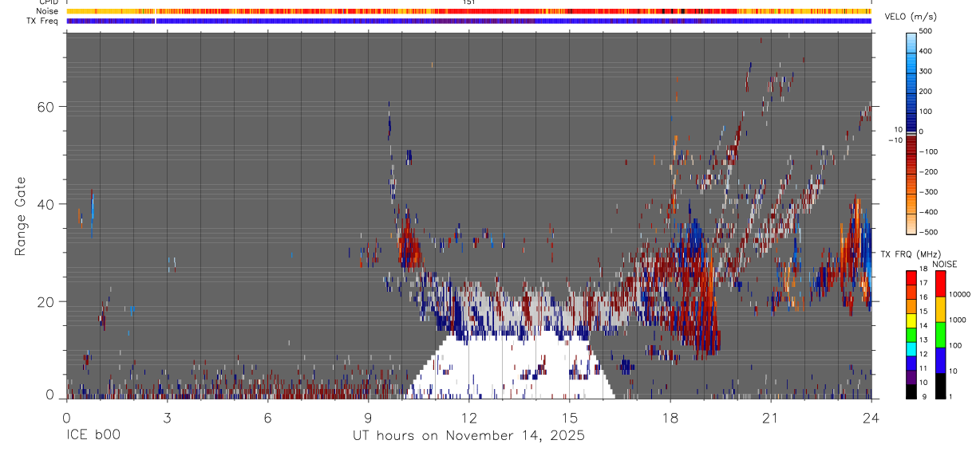980x452 pixels.
Task: Click 'UT hours on November 14, 2025' label
Action: tap(469, 436)
